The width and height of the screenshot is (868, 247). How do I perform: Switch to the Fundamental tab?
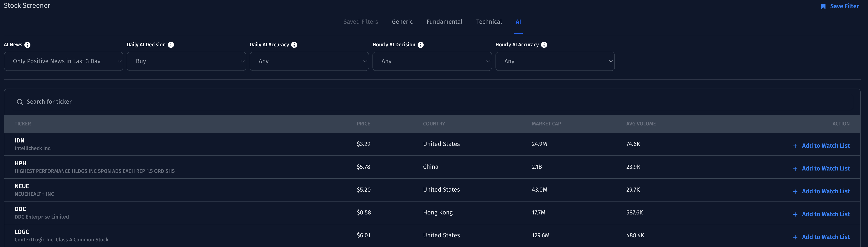click(444, 22)
